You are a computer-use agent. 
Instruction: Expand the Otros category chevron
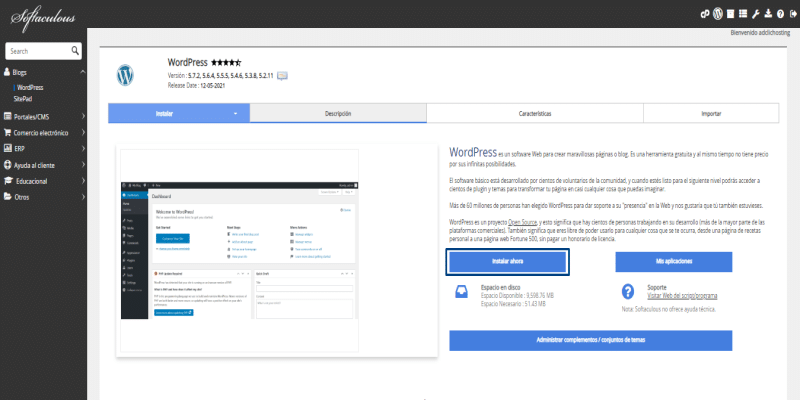coord(83,197)
